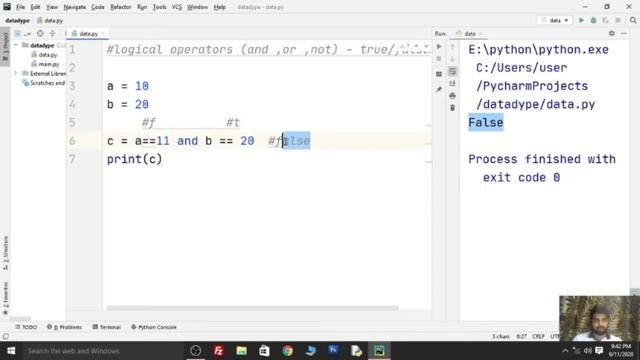The image size is (640, 360).
Task: Print the console output via printer icon
Action: 452,96
